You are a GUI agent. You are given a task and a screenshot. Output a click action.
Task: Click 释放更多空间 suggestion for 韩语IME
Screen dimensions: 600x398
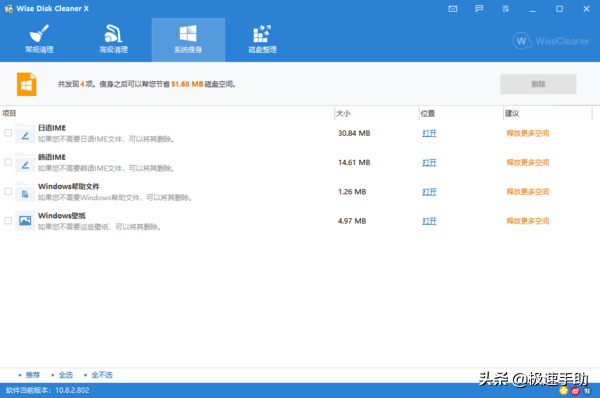coord(528,163)
